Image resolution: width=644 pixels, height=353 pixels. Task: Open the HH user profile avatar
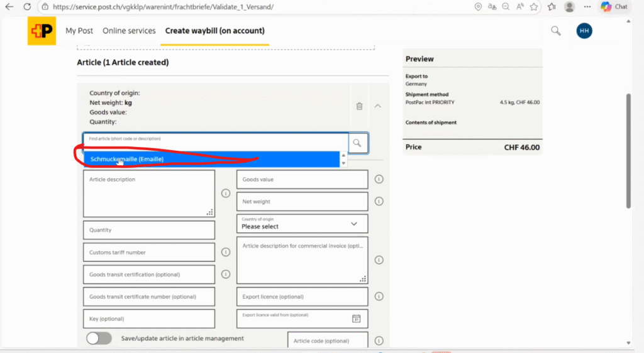584,31
